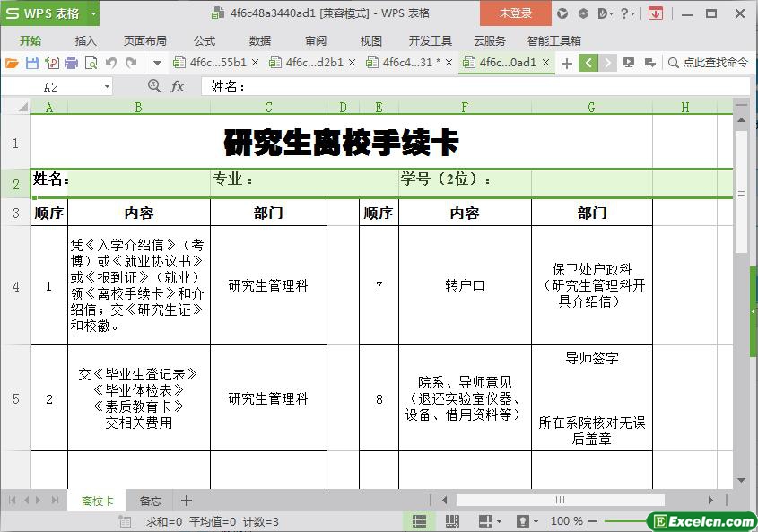Open the skin icon in the title bar
758x532 pixels.
point(562,13)
